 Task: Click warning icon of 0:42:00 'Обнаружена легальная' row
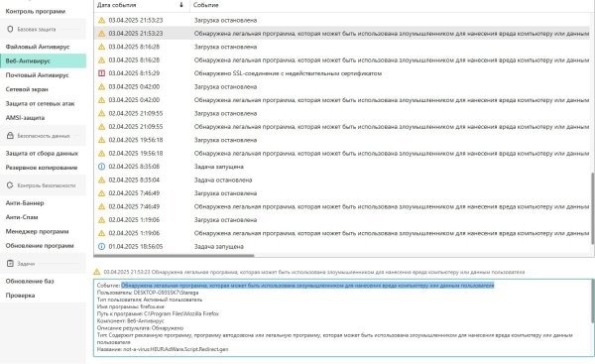[x=102, y=100]
